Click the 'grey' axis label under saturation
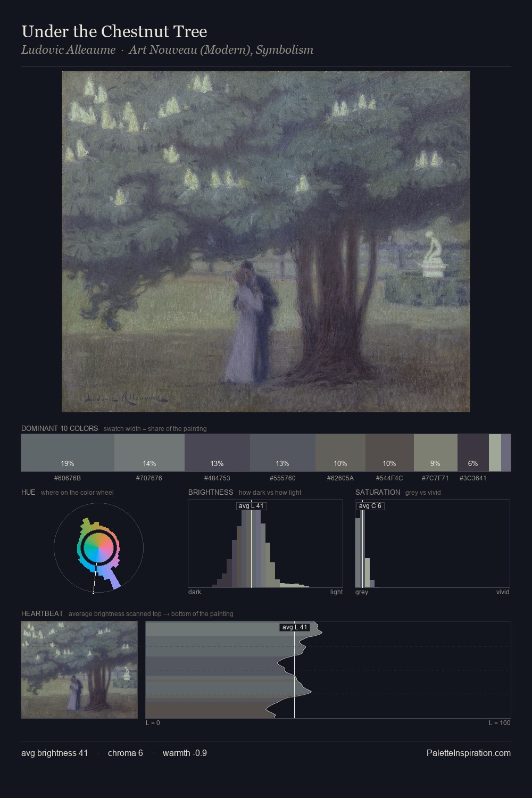Screen dimensions: 532x798 pos(362,592)
